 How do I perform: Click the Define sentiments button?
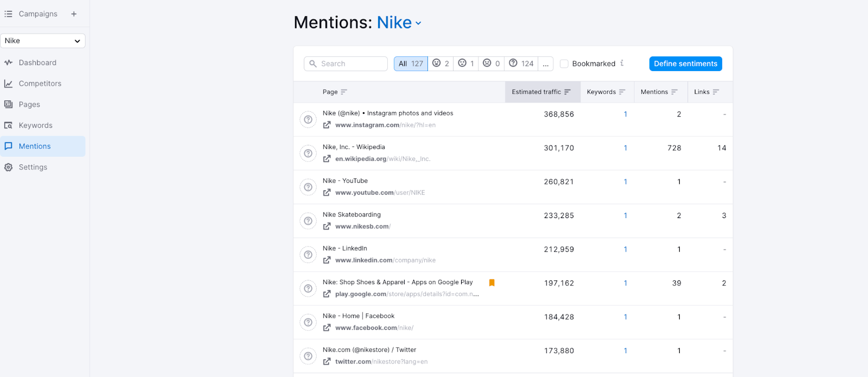click(685, 63)
